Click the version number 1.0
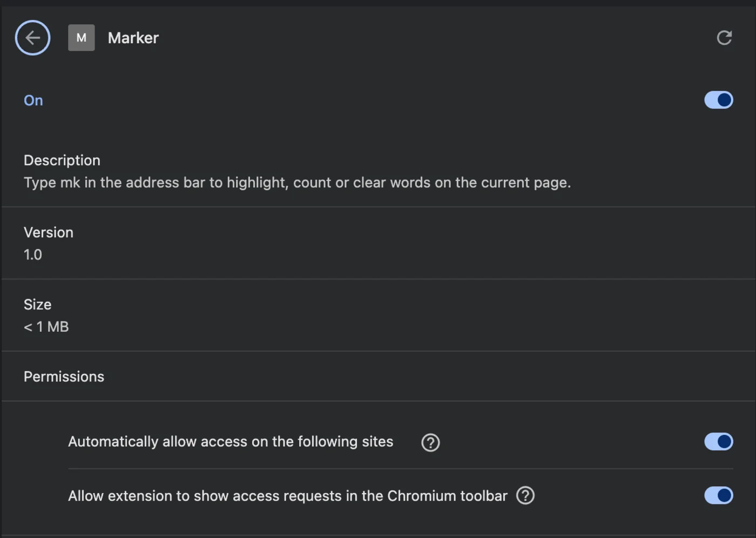The width and height of the screenshot is (756, 538). pos(33,254)
